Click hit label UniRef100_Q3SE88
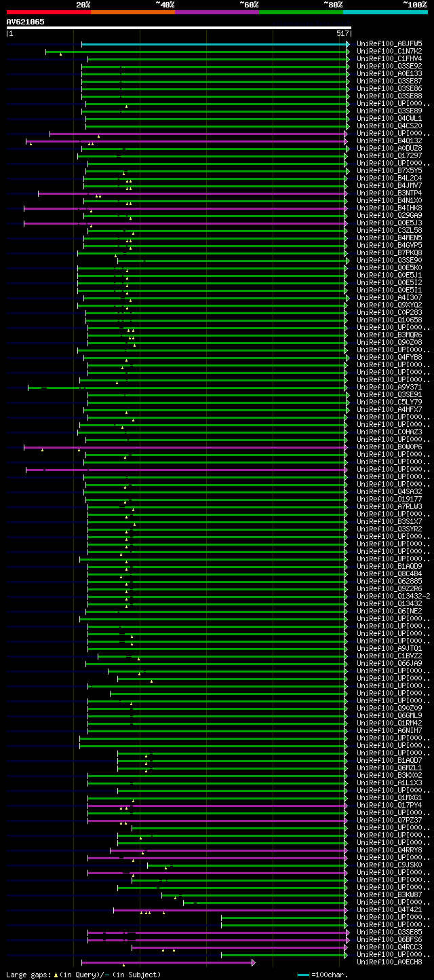Image resolution: width=434 pixels, height=980 pixels. (389, 96)
